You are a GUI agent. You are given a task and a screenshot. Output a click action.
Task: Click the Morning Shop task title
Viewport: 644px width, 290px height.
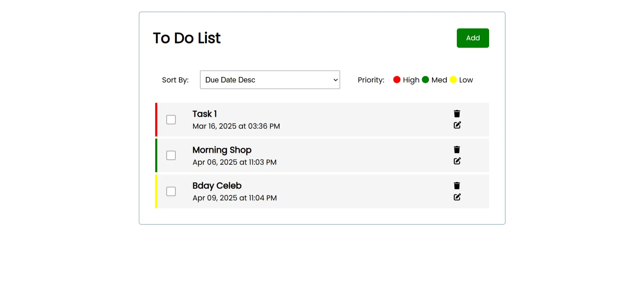tap(222, 150)
